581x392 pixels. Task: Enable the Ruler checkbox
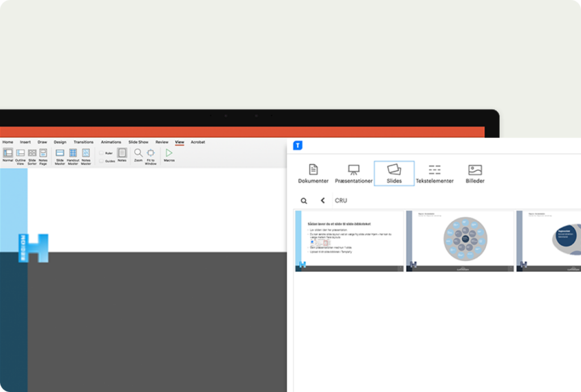click(101, 153)
